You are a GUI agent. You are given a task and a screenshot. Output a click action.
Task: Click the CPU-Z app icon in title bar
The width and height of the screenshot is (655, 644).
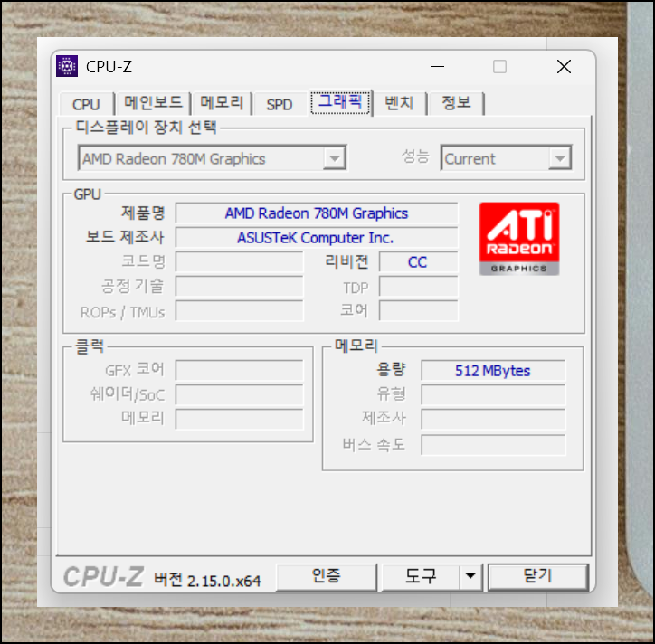[x=67, y=66]
